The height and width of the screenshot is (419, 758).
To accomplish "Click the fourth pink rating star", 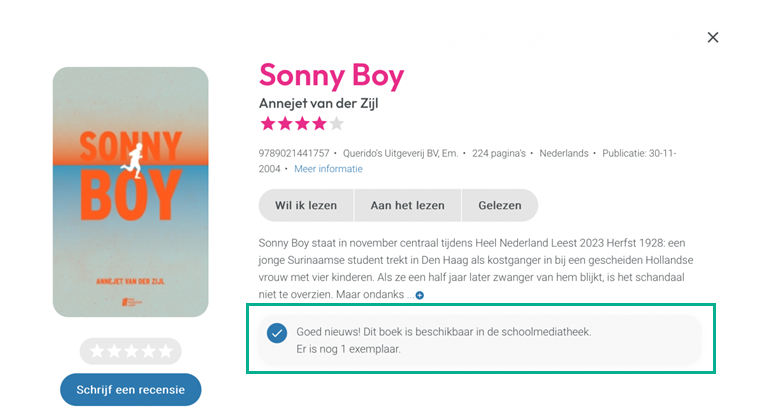I will coord(319,124).
